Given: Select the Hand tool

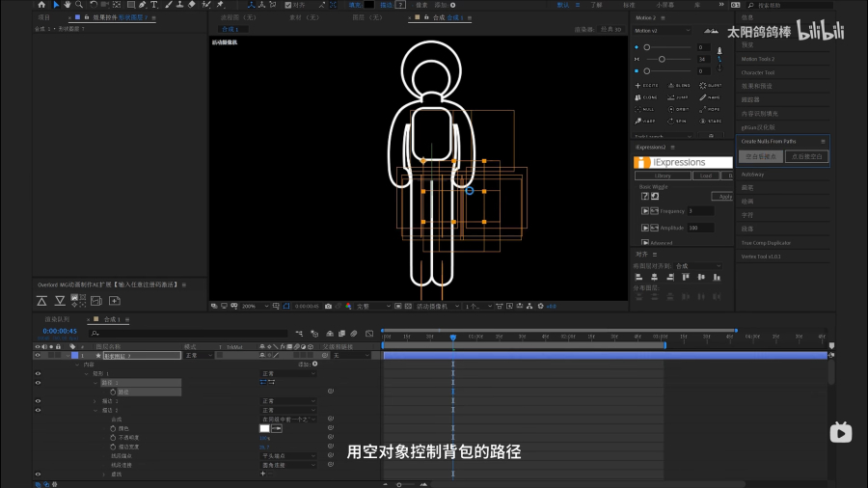Looking at the screenshot, I should pyautogui.click(x=67, y=5).
